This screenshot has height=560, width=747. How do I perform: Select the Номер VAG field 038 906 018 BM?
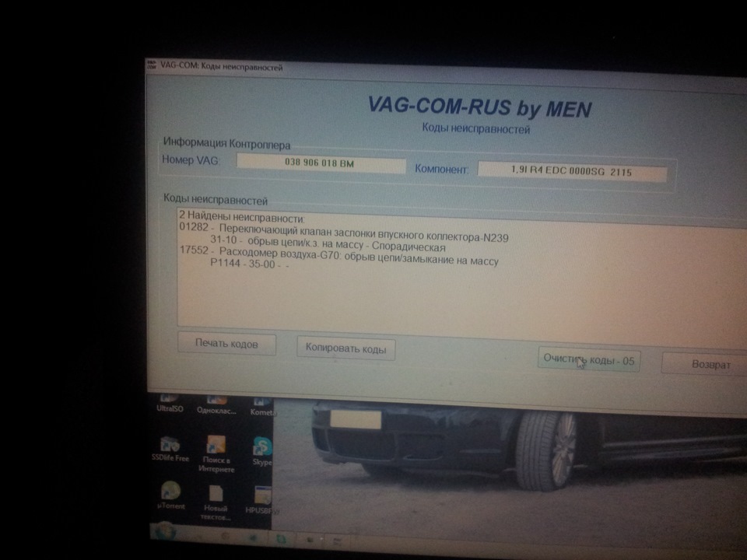coord(321,163)
